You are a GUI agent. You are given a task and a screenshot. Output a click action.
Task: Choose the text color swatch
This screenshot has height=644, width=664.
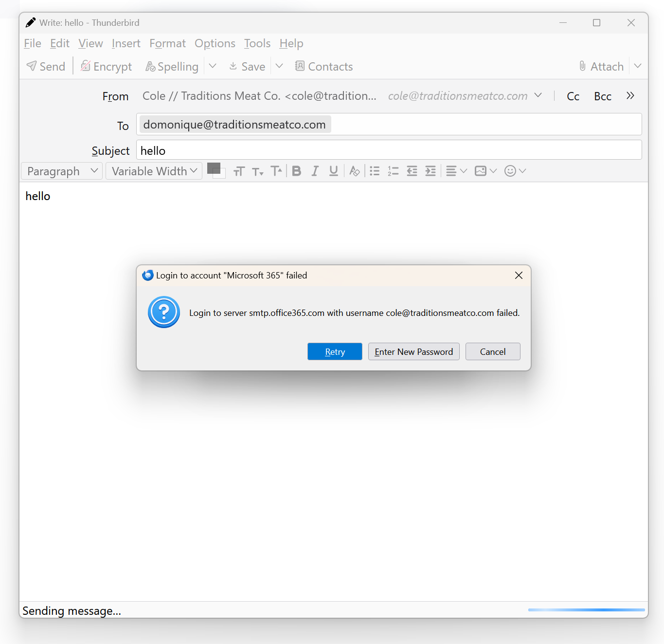point(213,168)
